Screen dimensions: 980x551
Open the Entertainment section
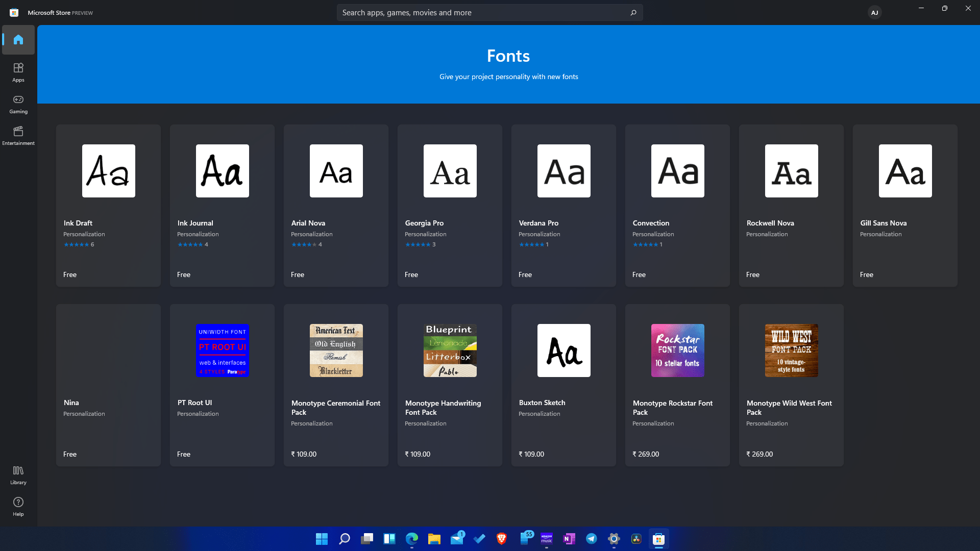(x=18, y=135)
